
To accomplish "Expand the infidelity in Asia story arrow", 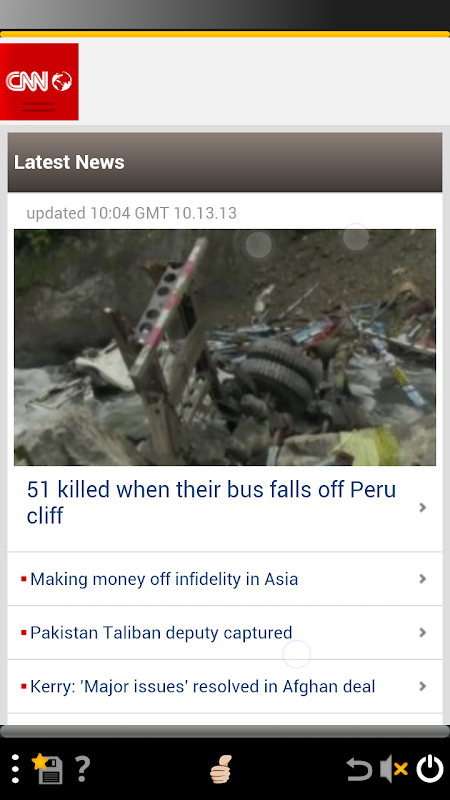I will (x=422, y=579).
